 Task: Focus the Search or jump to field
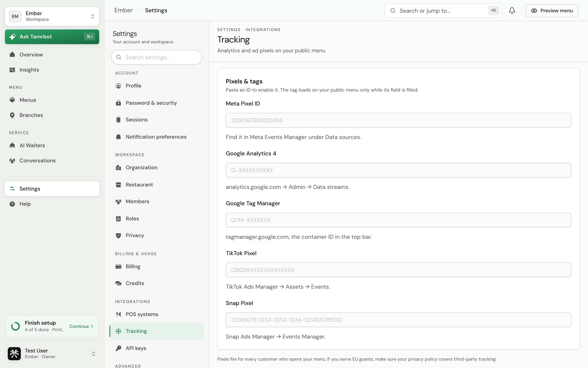pyautogui.click(x=443, y=11)
